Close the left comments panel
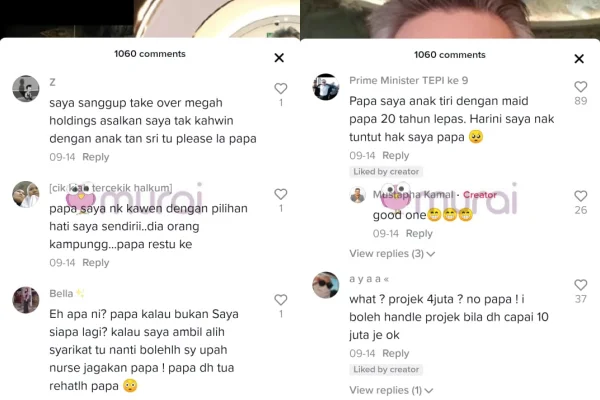Viewport: 600px width, 400px height. (x=279, y=58)
